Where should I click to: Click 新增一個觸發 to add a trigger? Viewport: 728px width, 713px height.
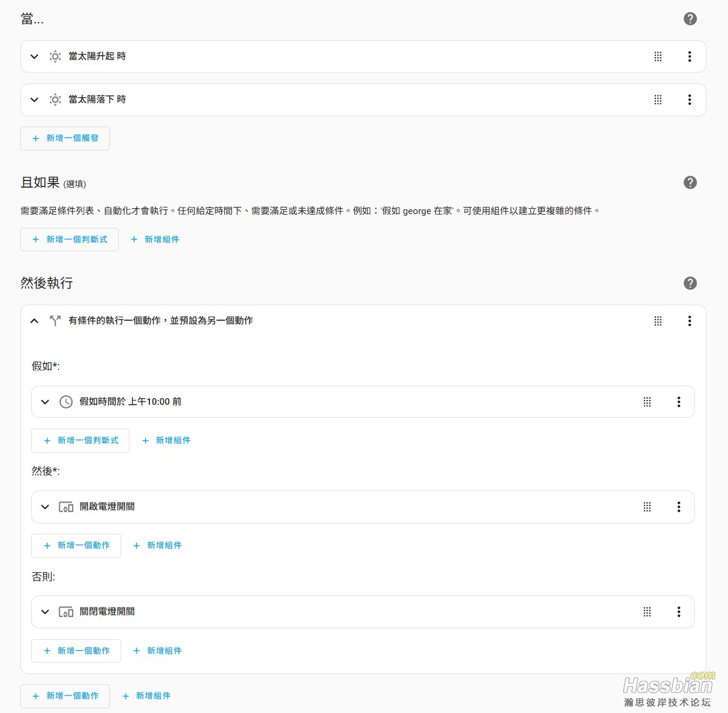65,138
